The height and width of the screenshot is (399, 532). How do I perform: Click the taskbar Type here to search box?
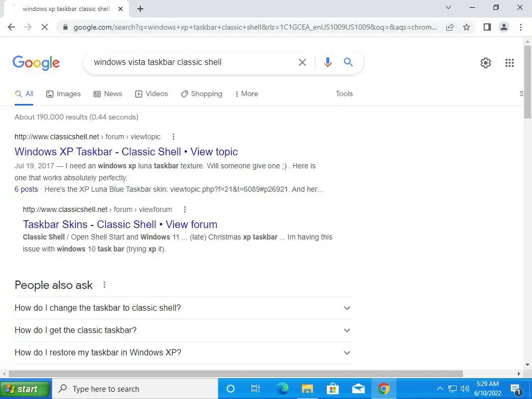pyautogui.click(x=135, y=389)
